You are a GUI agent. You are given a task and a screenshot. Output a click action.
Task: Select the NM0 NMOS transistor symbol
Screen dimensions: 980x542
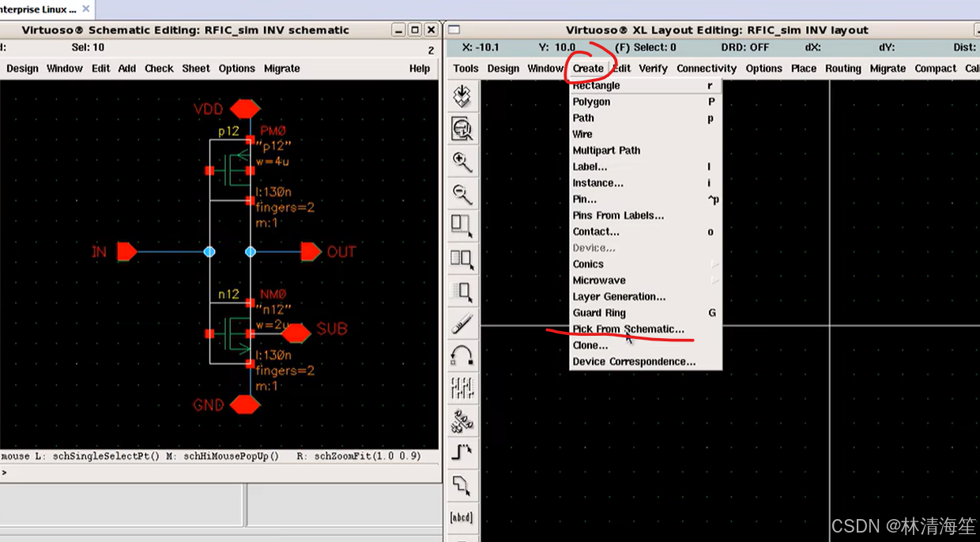[x=237, y=333]
